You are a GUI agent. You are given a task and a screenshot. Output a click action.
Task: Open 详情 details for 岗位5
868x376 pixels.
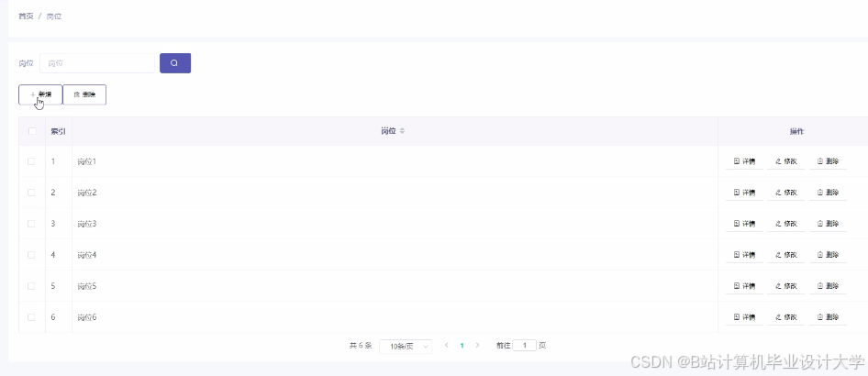(744, 286)
